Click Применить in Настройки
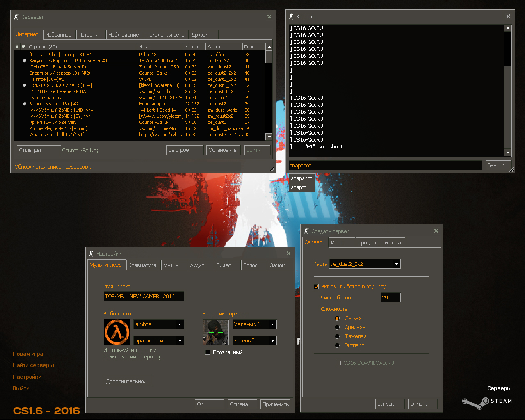The image size is (525, 420). click(x=276, y=404)
